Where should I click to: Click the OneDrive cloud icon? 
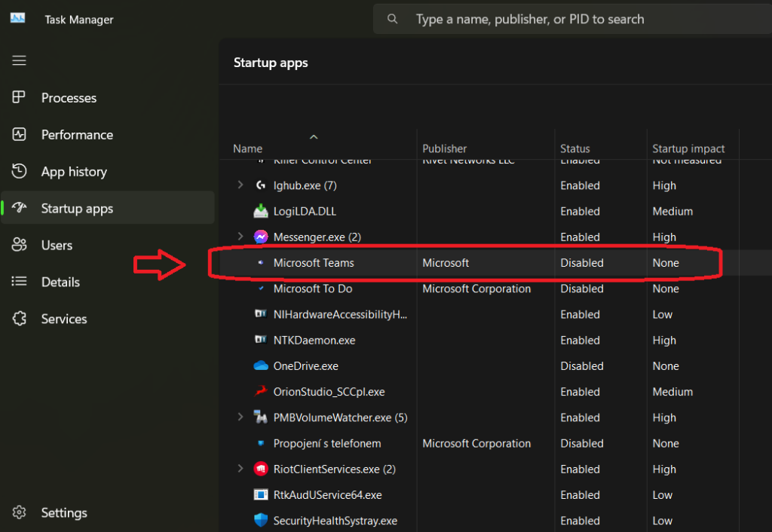click(260, 365)
